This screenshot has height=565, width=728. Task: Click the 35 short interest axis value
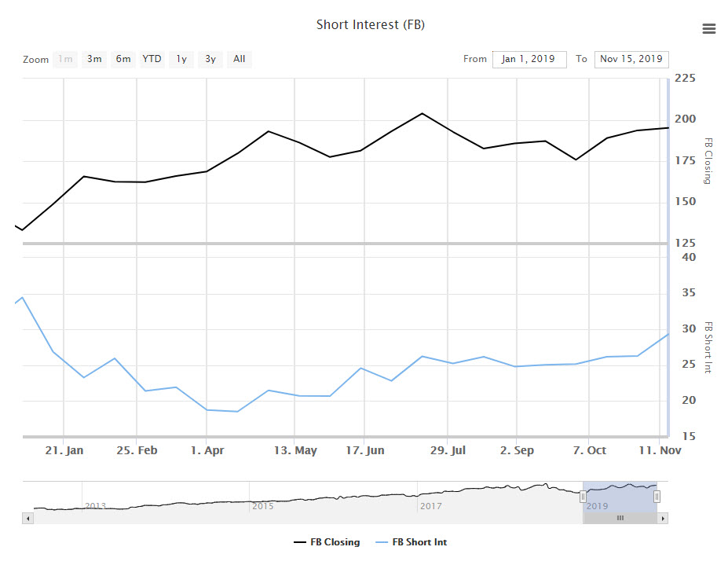[x=689, y=293]
